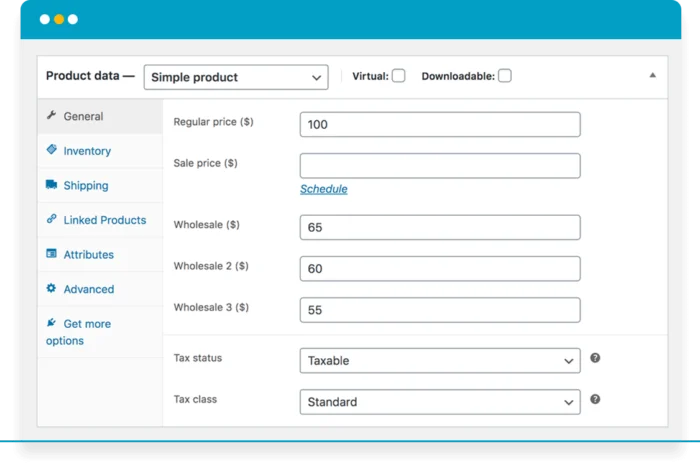
Task: Switch to the Inventory tab
Action: [87, 151]
